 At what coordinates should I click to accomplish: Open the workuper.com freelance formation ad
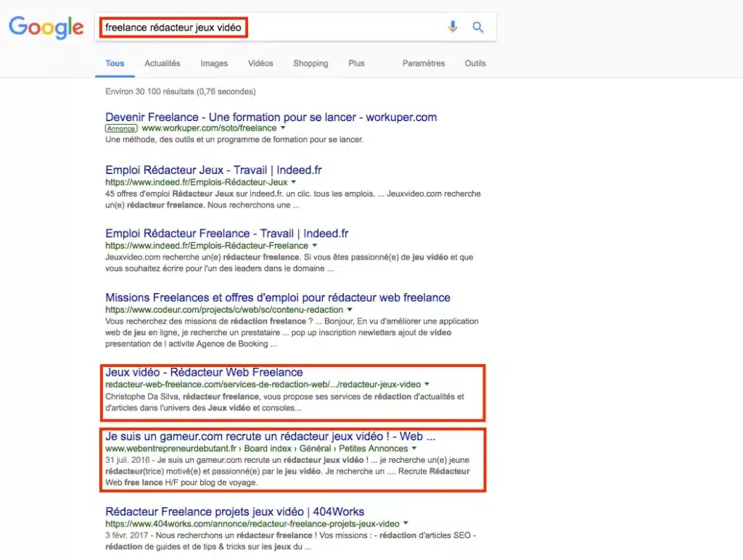[271, 117]
